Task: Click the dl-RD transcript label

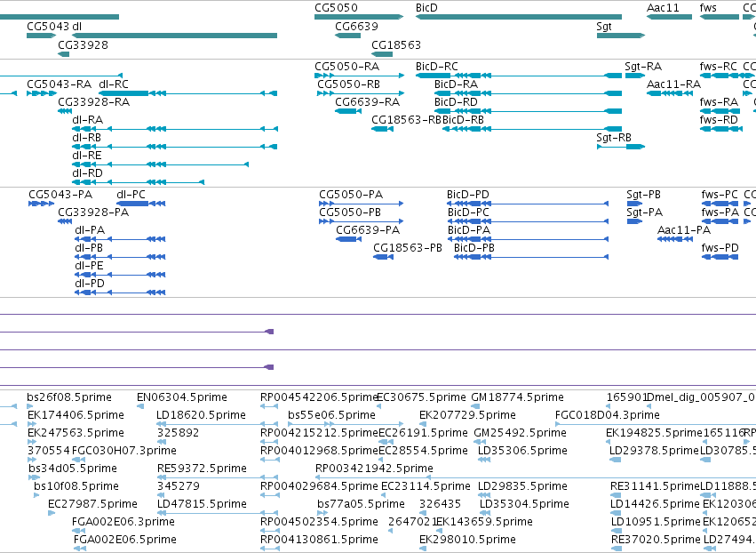Action: point(87,173)
